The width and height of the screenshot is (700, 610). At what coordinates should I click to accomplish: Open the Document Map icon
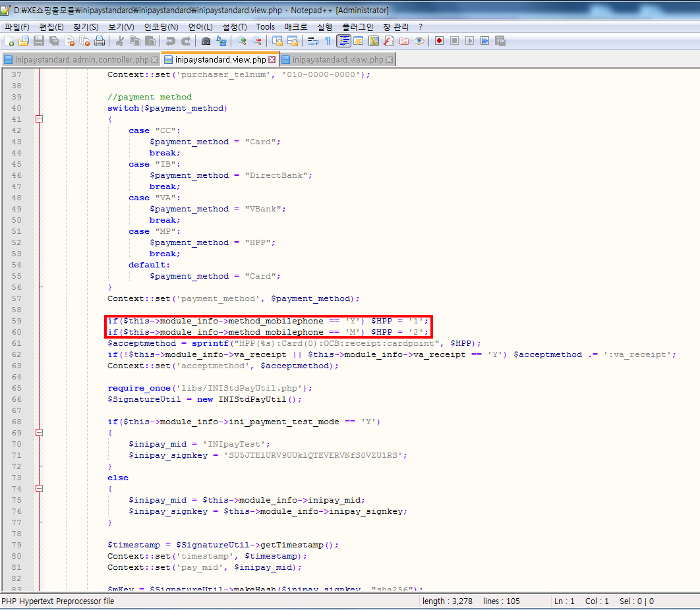(374, 41)
